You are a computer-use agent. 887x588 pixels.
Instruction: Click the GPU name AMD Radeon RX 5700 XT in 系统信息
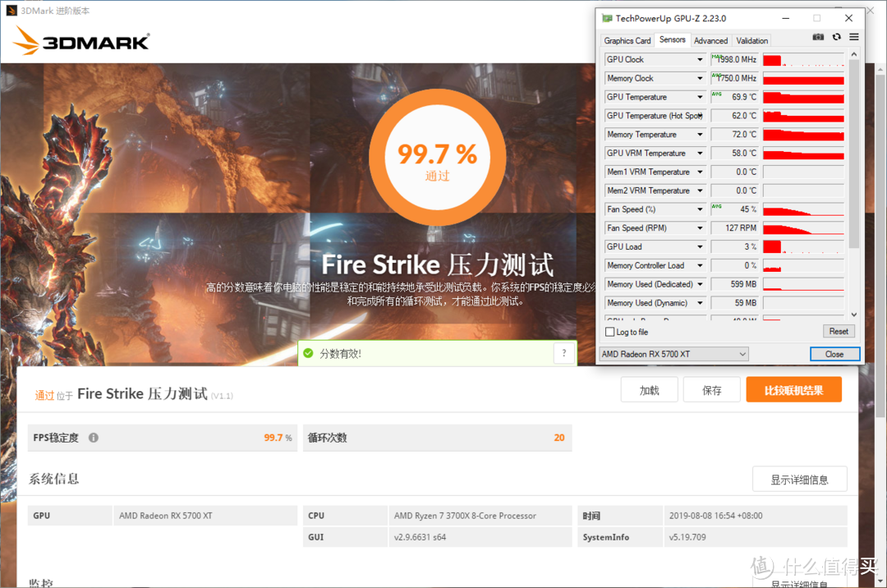pyautogui.click(x=166, y=516)
